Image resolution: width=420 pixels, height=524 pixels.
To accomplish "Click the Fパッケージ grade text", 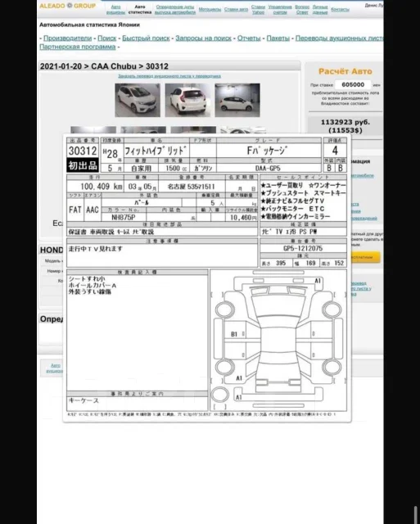I will (267, 151).
